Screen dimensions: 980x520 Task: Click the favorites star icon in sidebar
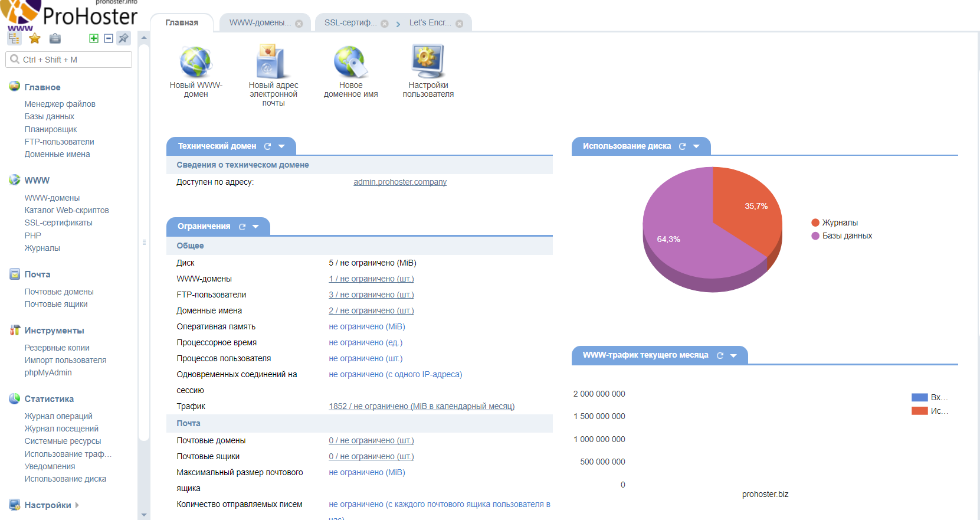coord(35,38)
